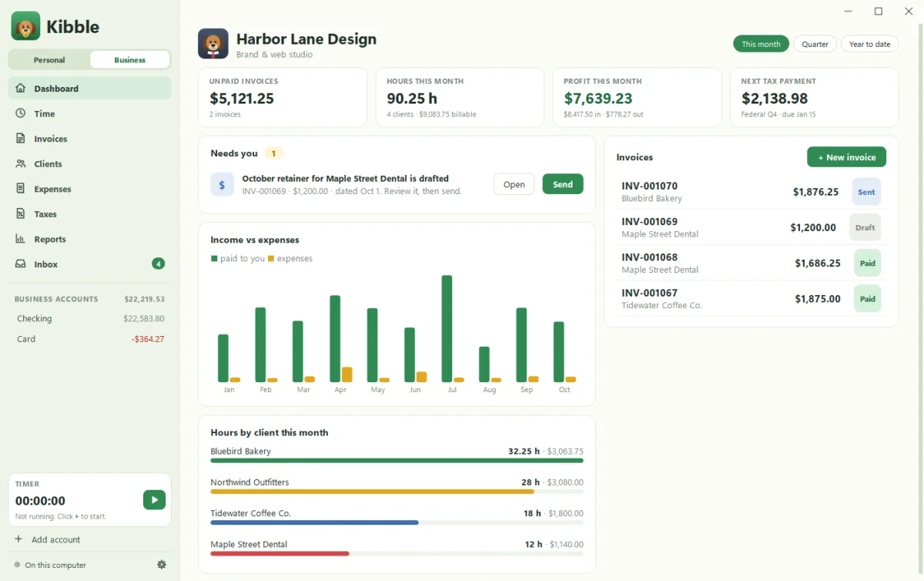Create a new invoice with + New invoice
Image resolution: width=924 pixels, height=581 pixels.
click(846, 157)
